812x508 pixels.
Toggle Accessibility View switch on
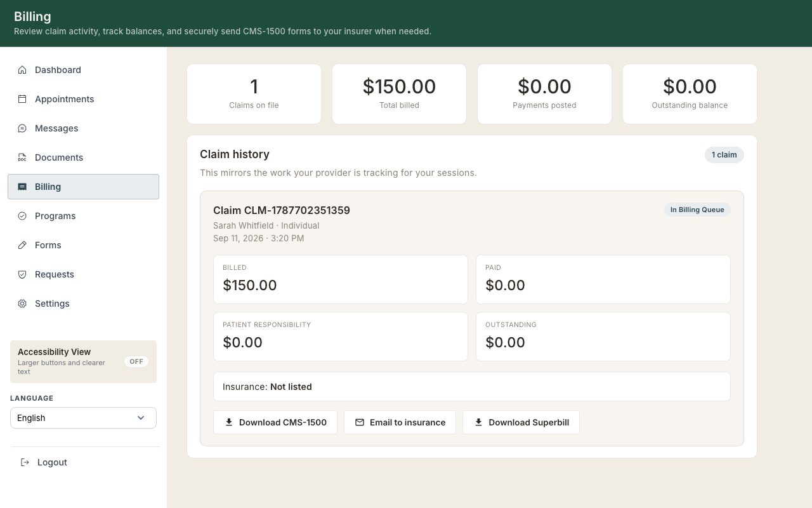click(x=136, y=361)
